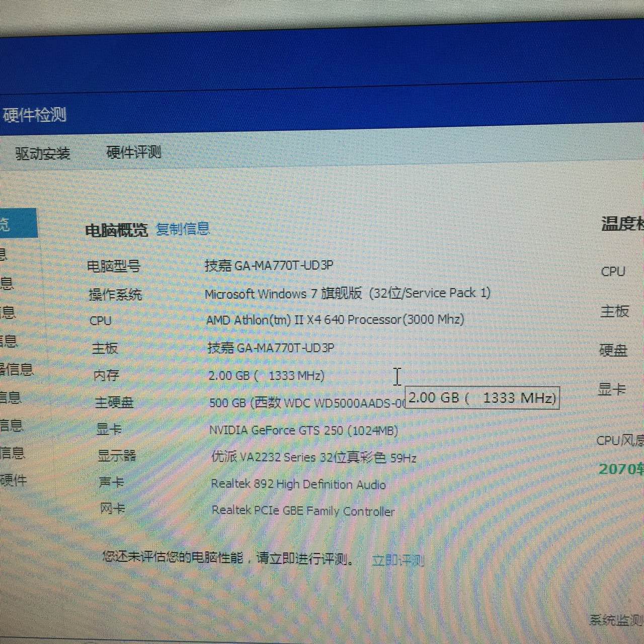Select the 电脑型号 value 技嘉 GA-MA770T-UD3P
Image resolution: width=644 pixels, height=644 pixels.
[x=269, y=265]
